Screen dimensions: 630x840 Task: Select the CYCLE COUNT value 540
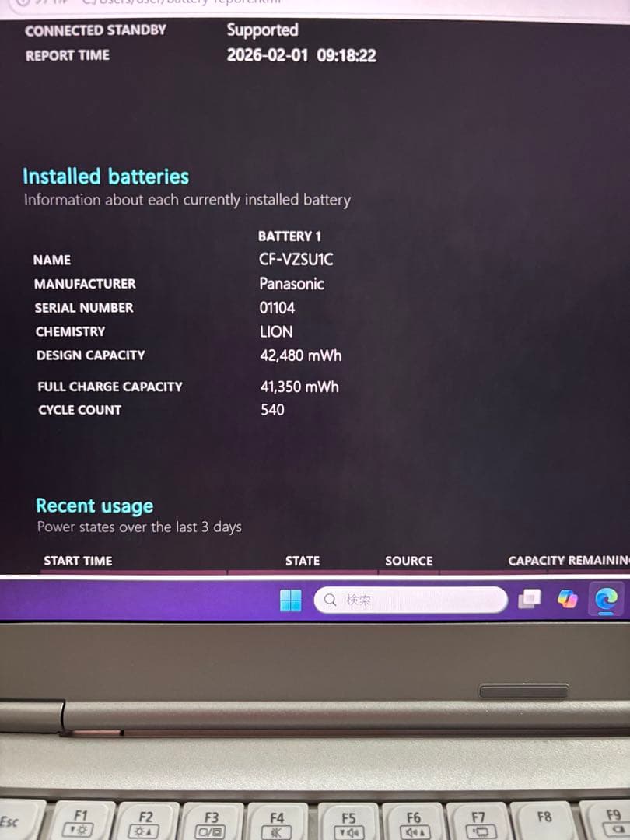(x=272, y=409)
